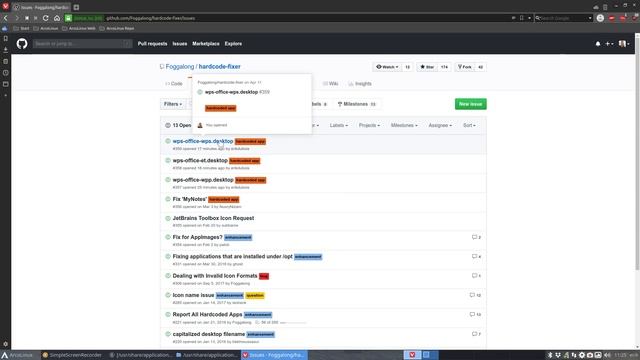Go to the browser home page icon
The height and width of the screenshot is (360, 640).
pyautogui.click(x=57, y=18)
